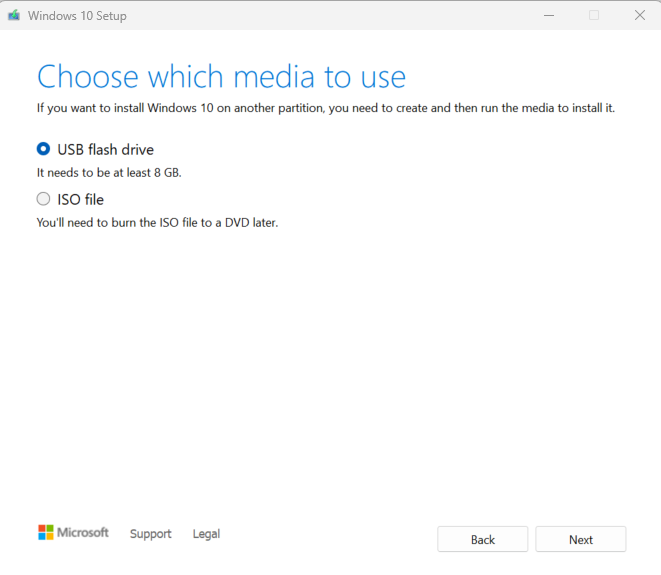Click the text 'It needs to be at least 8 GB.'
The width and height of the screenshot is (661, 575).
pos(109,173)
